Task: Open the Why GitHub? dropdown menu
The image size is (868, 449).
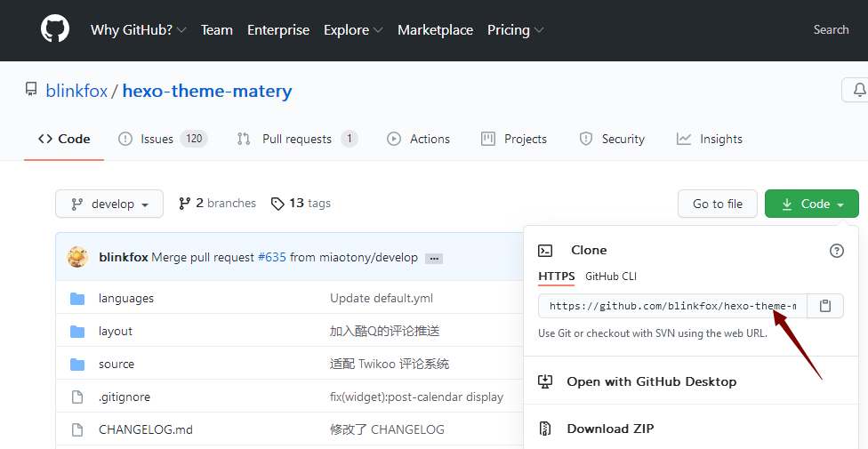Action: point(139,30)
